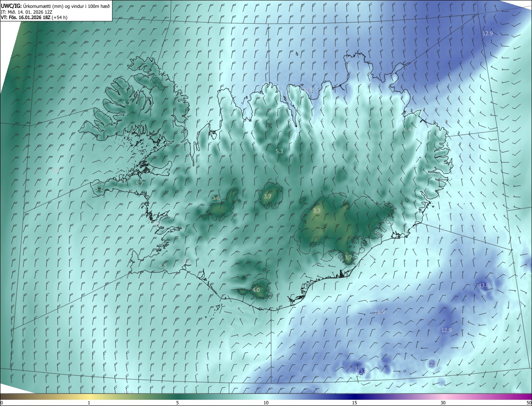Select the 6.4 value in northeast Iceland

point(407,130)
